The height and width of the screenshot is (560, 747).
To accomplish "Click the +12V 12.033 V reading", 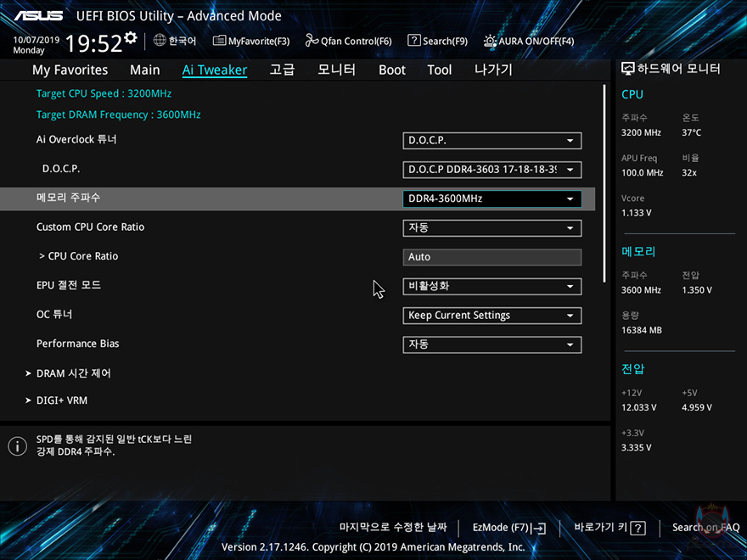I will coord(639,407).
